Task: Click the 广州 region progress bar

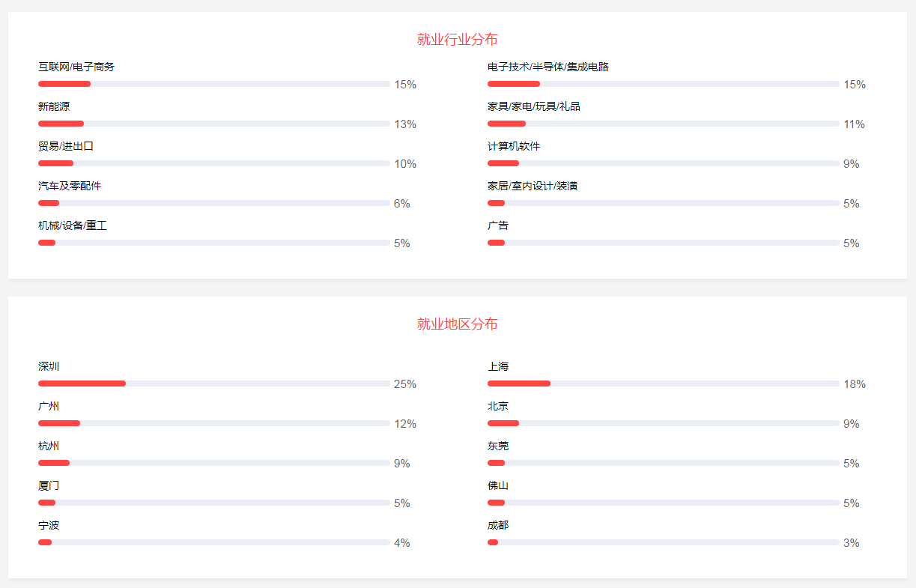Action: [213, 423]
